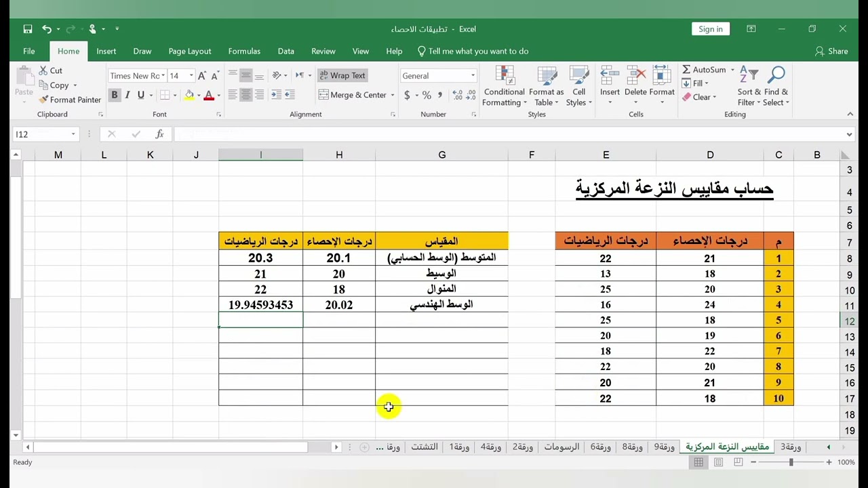Apply the red Font Color swatch
Viewport: 868px width, 488px height.
click(209, 96)
